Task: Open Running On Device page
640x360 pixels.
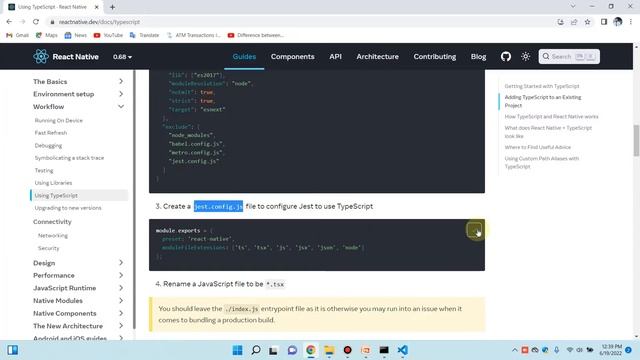Action: click(58, 120)
